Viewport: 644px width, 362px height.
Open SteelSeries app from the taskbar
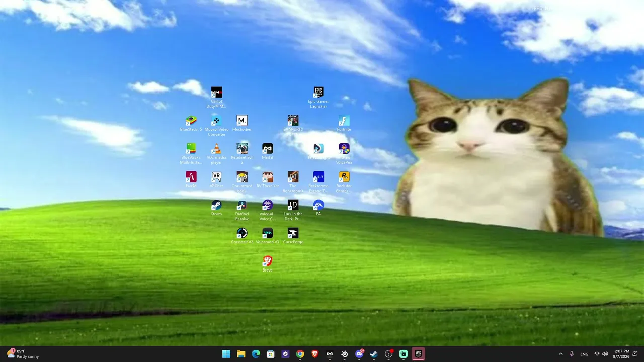pos(344,354)
